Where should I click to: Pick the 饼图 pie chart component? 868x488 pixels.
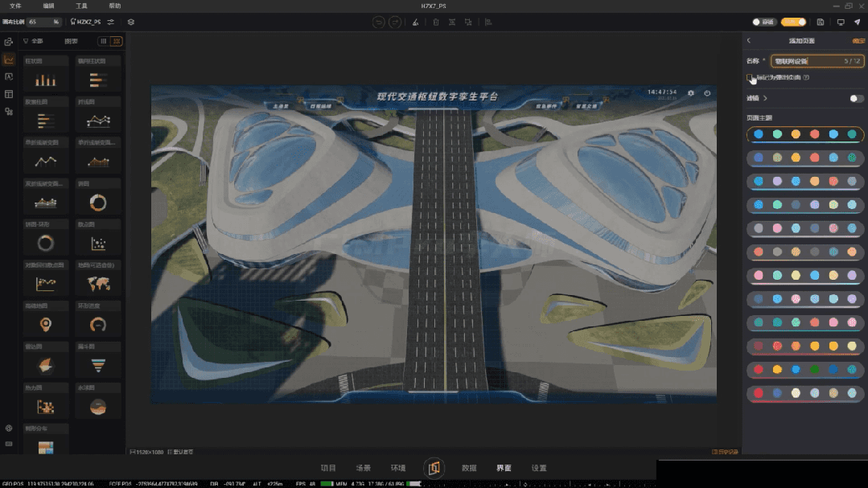click(x=98, y=198)
